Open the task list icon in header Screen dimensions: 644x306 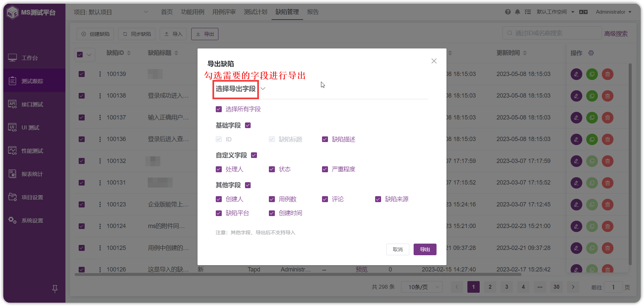[527, 12]
